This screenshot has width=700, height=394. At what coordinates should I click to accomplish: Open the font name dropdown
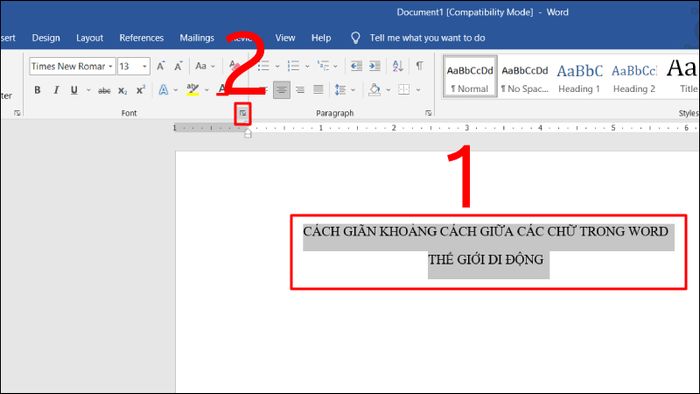[x=110, y=66]
